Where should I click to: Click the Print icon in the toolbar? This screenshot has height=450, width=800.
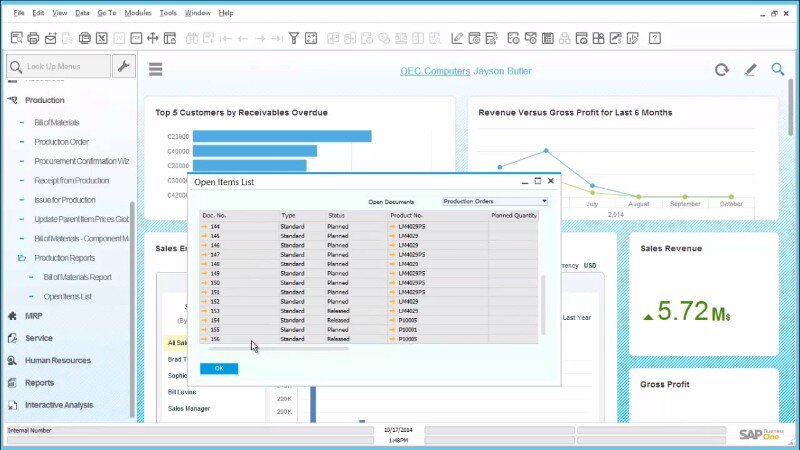point(33,38)
